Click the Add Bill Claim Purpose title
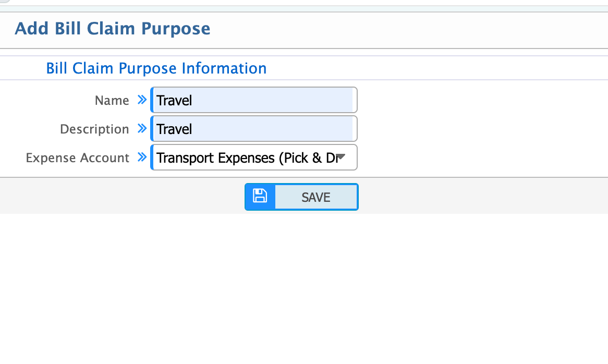This screenshot has height=364, width=608. tap(112, 29)
